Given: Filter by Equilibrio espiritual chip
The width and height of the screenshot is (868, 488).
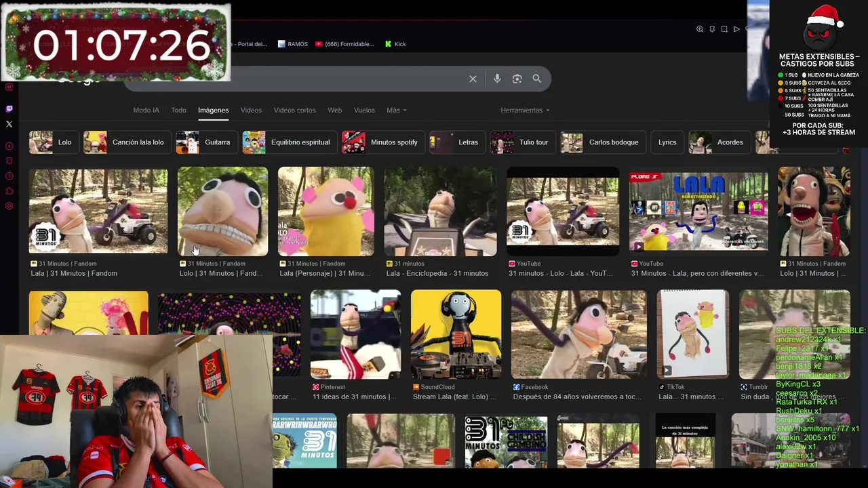Looking at the screenshot, I should (x=290, y=142).
